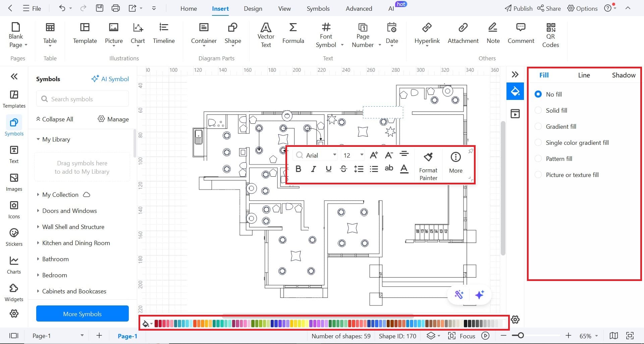Open the presentation panel icon on right strip

[515, 114]
